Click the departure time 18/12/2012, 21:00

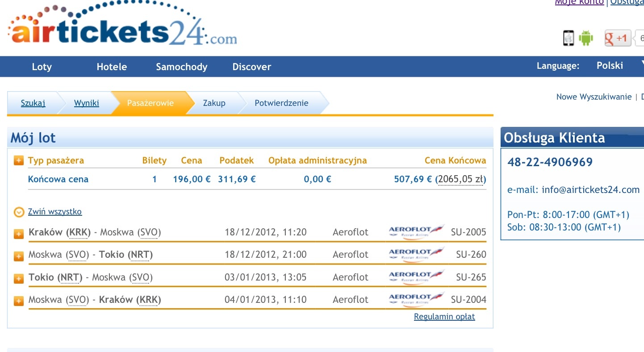click(266, 255)
